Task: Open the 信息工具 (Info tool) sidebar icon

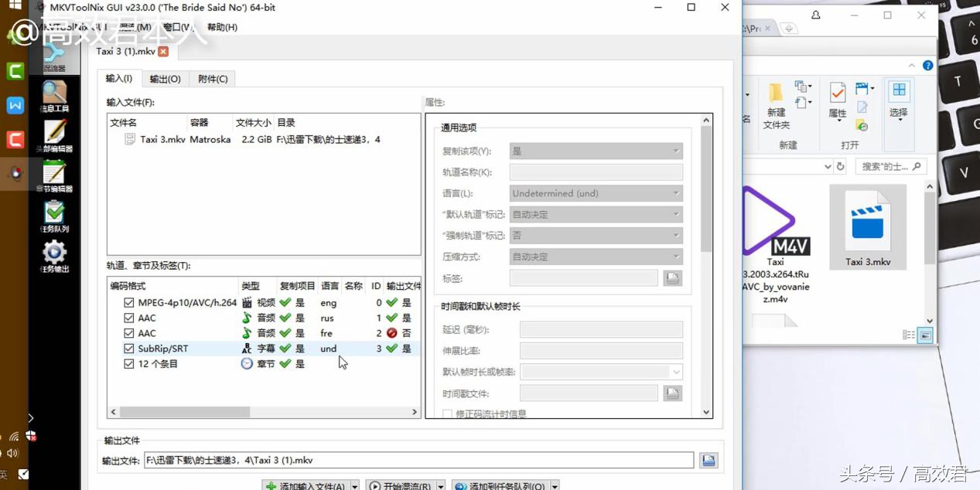Action: (55, 95)
